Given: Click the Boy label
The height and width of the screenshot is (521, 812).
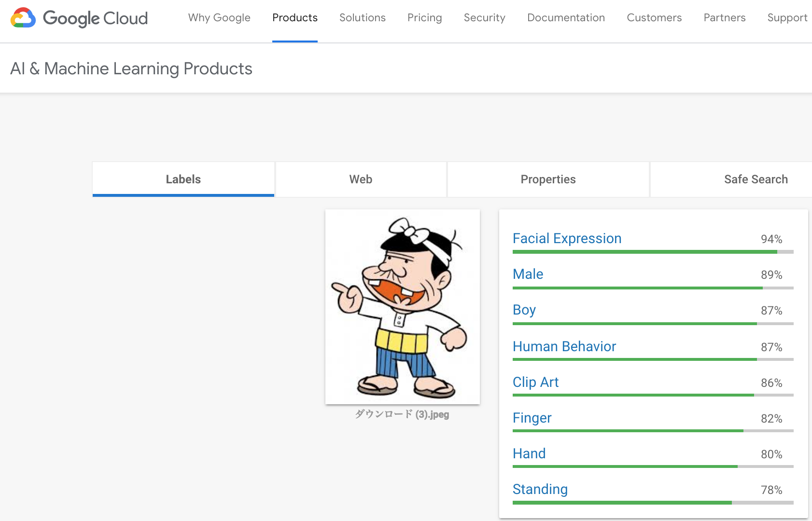Looking at the screenshot, I should coord(524,310).
